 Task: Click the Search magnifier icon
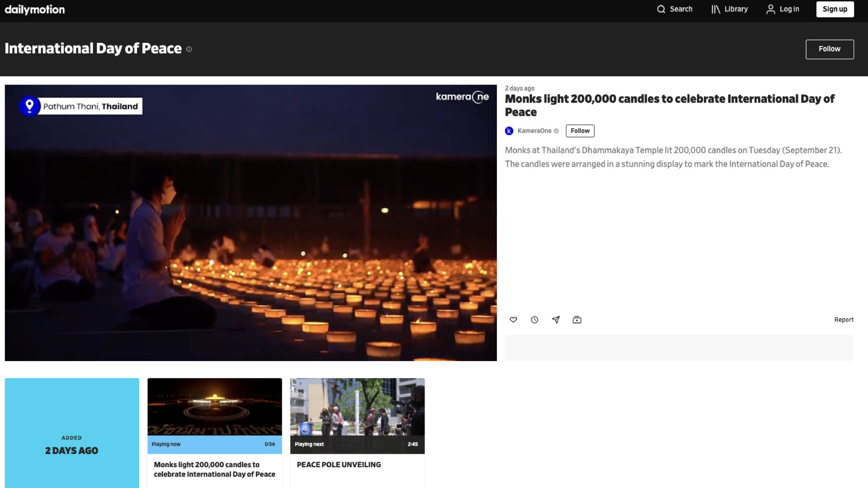[661, 9]
